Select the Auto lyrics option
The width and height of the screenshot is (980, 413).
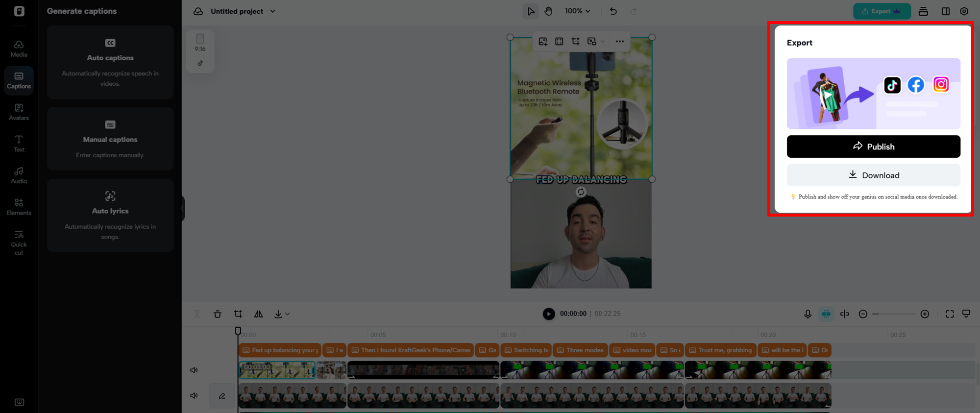[110, 216]
